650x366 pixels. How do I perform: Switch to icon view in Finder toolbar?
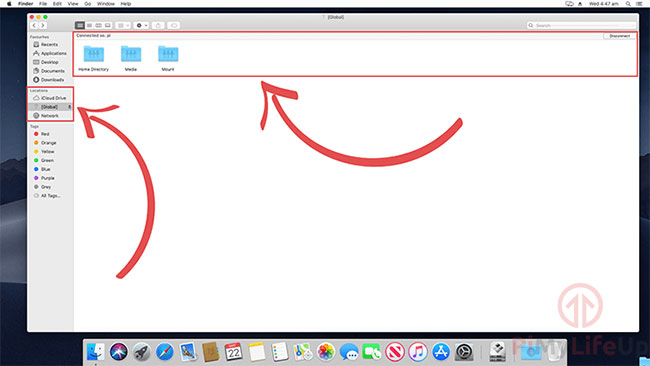pos(80,26)
